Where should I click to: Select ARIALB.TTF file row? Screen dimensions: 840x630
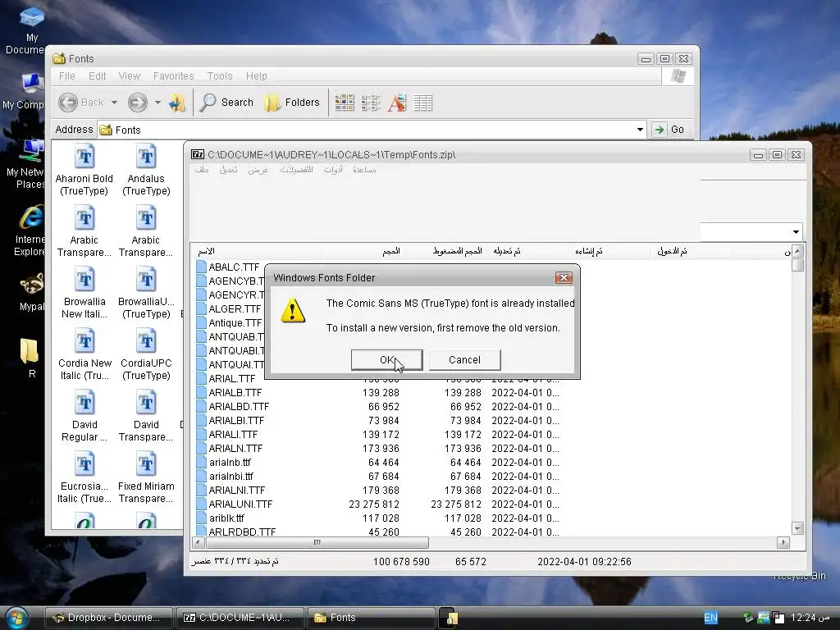click(x=377, y=393)
